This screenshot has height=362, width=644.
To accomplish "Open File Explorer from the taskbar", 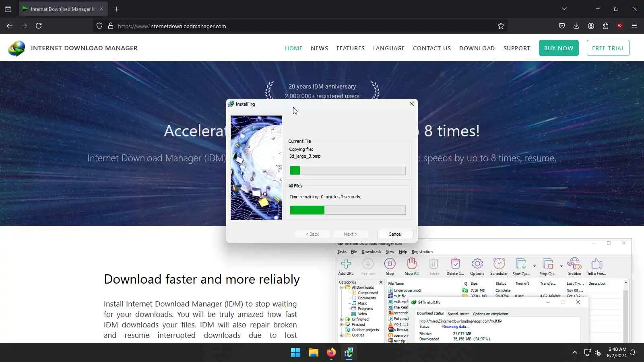I will point(313,353).
